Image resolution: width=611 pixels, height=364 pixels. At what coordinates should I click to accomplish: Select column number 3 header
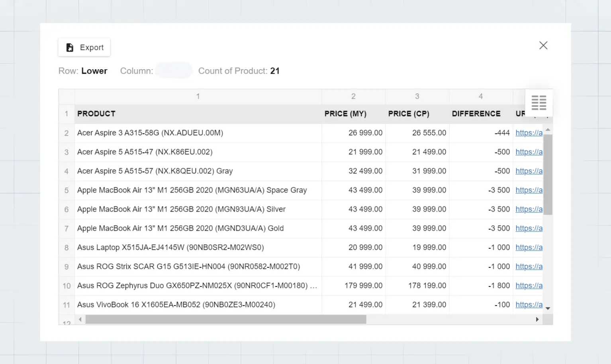[417, 96]
